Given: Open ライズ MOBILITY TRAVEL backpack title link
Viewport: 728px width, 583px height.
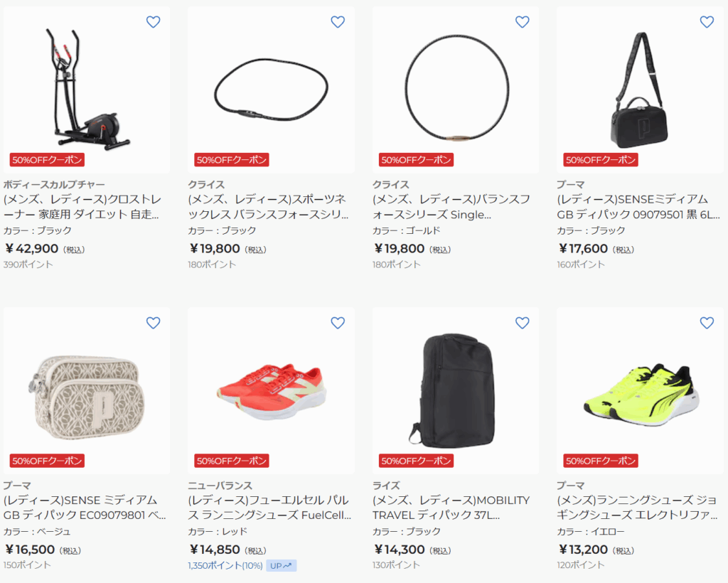Looking at the screenshot, I should pyautogui.click(x=451, y=508).
